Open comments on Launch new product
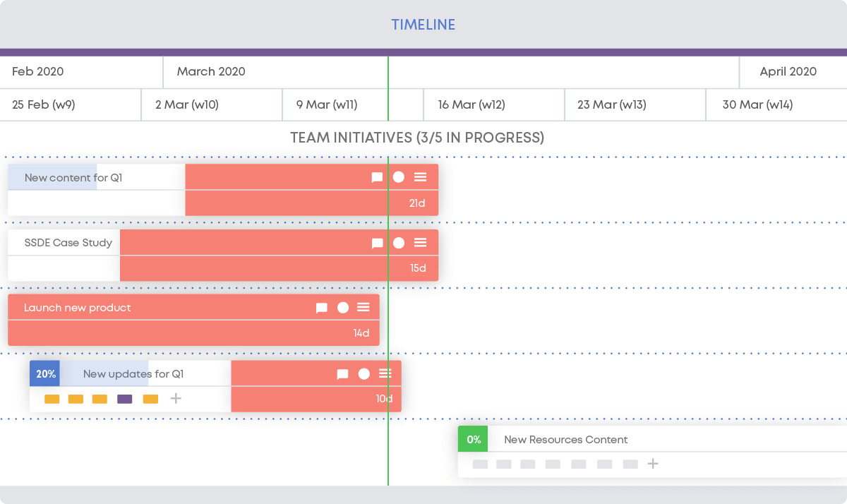Screen dimensions: 847x504 pyautogui.click(x=321, y=308)
